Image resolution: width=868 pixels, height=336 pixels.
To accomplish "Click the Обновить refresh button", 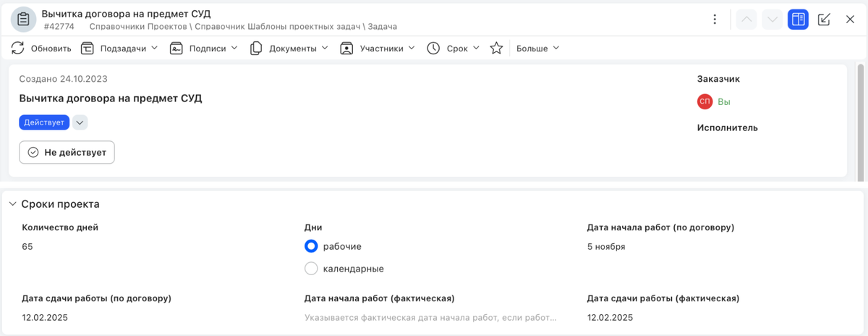I will [x=41, y=49].
